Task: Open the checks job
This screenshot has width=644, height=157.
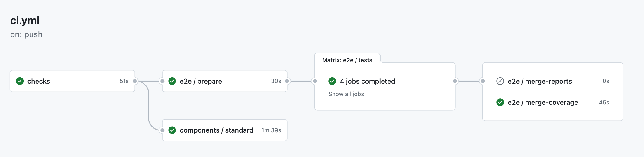Action: pos(39,81)
